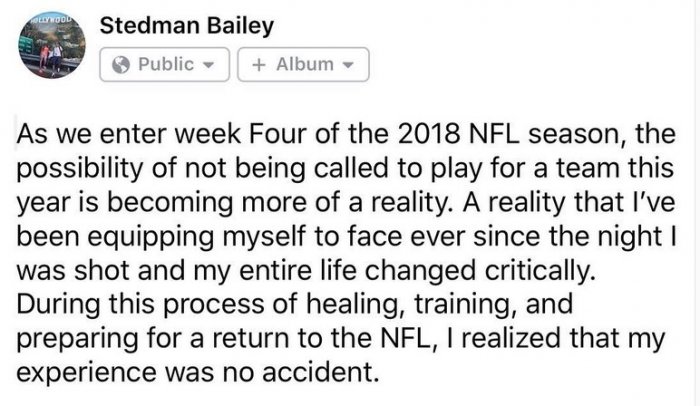The image size is (700, 406).
Task: Click the Stedman Bailey name
Action: [x=187, y=25]
